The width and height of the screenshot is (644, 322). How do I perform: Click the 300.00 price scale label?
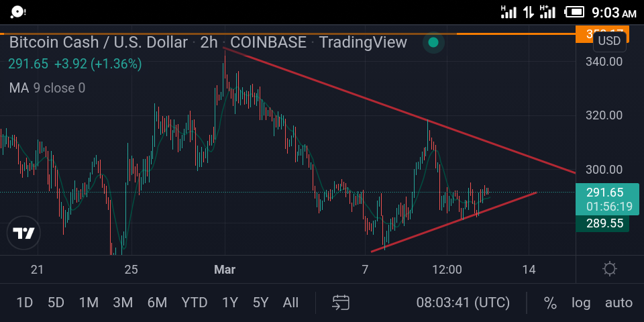[x=604, y=169]
